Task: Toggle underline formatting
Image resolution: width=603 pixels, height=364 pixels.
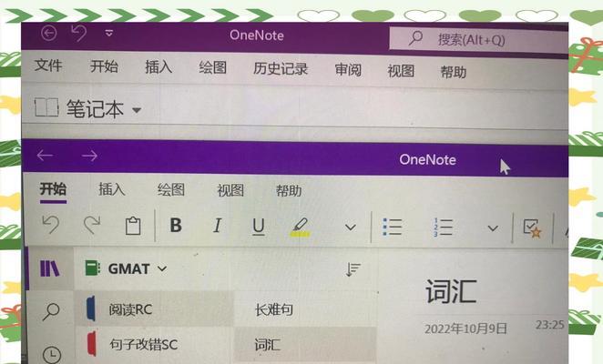Action: tap(259, 227)
